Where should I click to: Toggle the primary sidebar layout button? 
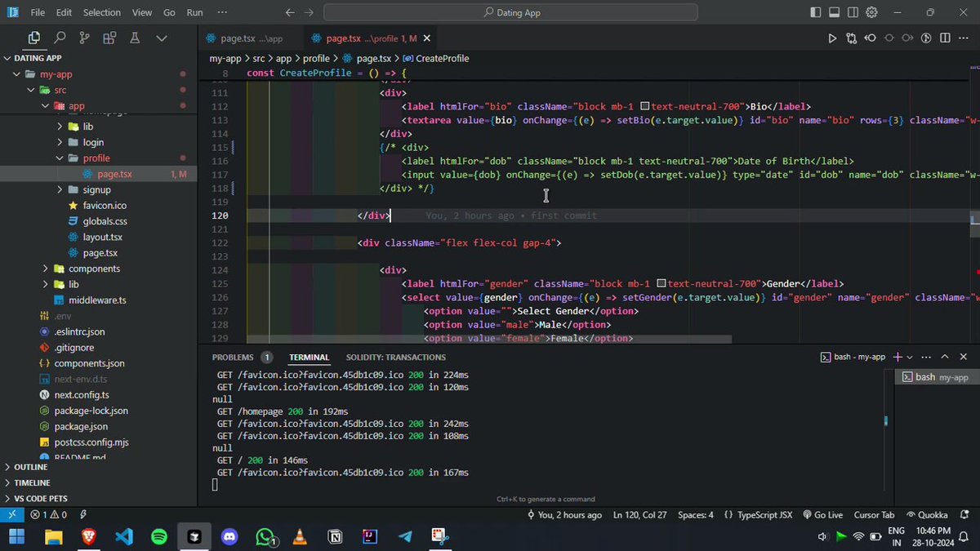(815, 12)
